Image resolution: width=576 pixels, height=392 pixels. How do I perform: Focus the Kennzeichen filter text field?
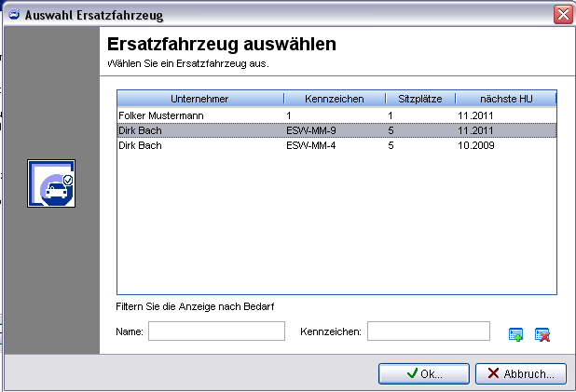click(x=428, y=331)
